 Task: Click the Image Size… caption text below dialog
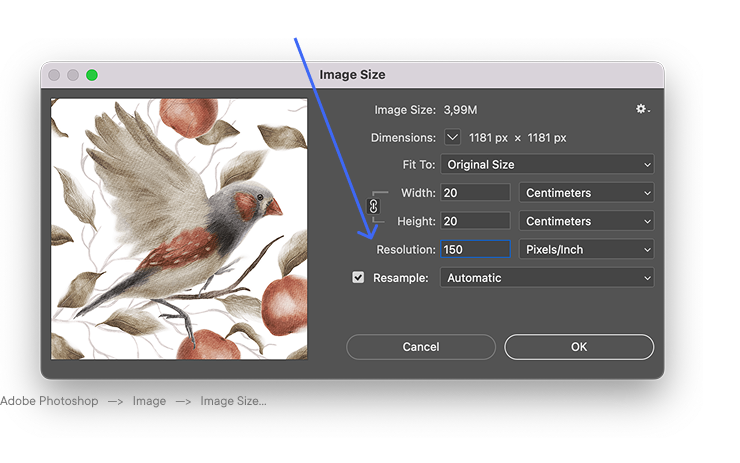click(233, 401)
